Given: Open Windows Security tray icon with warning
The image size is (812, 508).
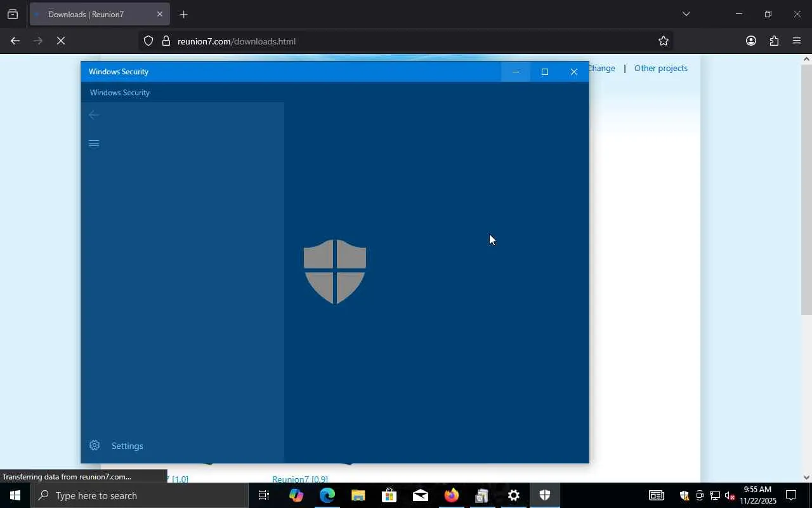Looking at the screenshot, I should pyautogui.click(x=684, y=495).
